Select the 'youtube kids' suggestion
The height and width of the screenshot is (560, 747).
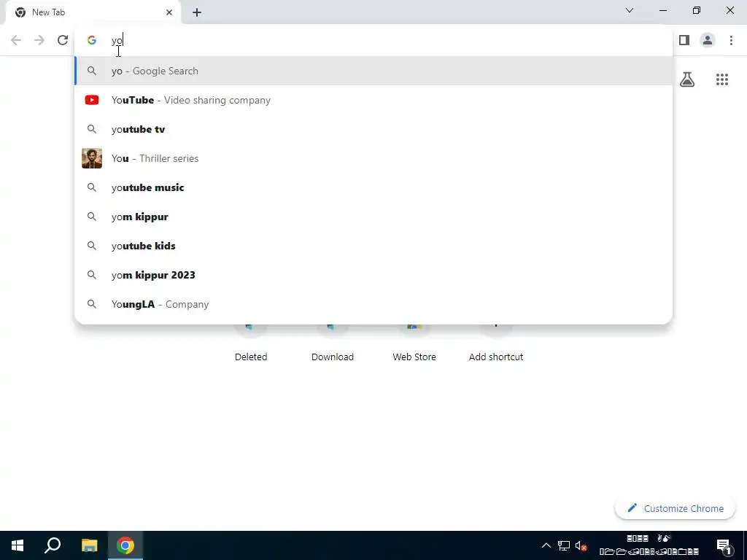coord(373,246)
